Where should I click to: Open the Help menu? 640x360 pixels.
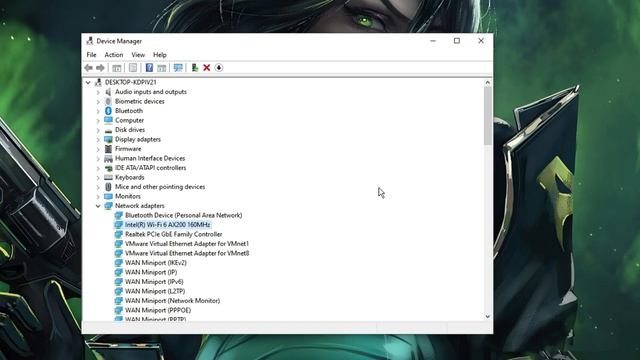click(x=160, y=55)
